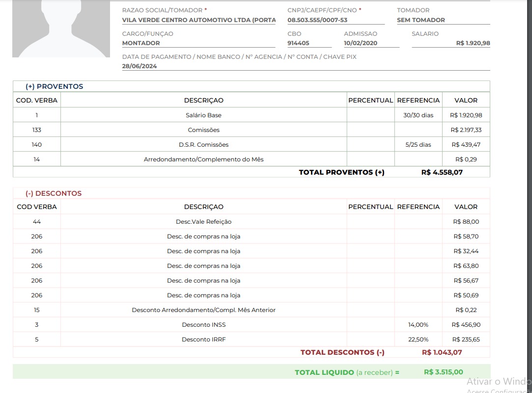This screenshot has width=532, height=393.
Task: Click PERCENTUAL header in the Proventos table
Action: click(370, 100)
